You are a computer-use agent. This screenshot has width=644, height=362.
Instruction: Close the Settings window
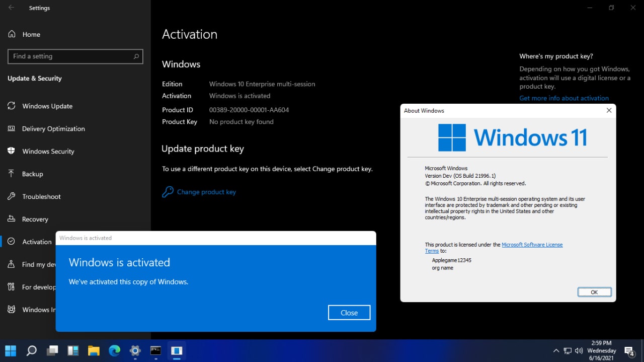pos(633,8)
